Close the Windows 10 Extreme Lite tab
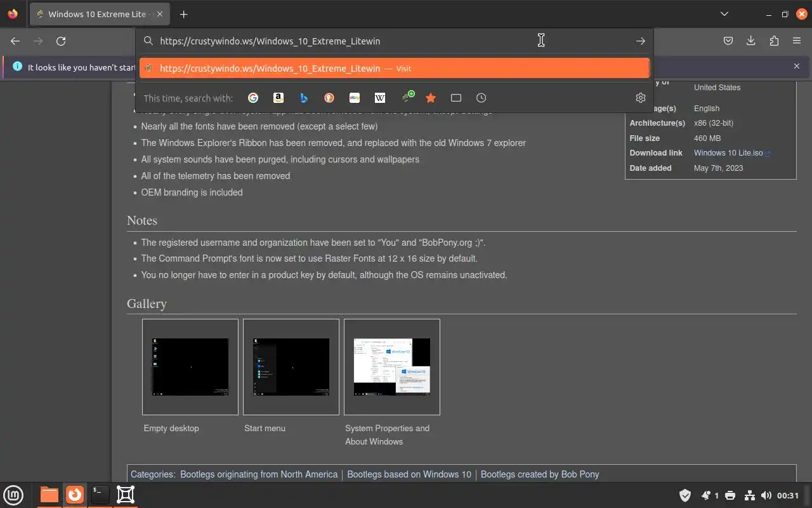Image resolution: width=812 pixels, height=508 pixels. (159, 14)
